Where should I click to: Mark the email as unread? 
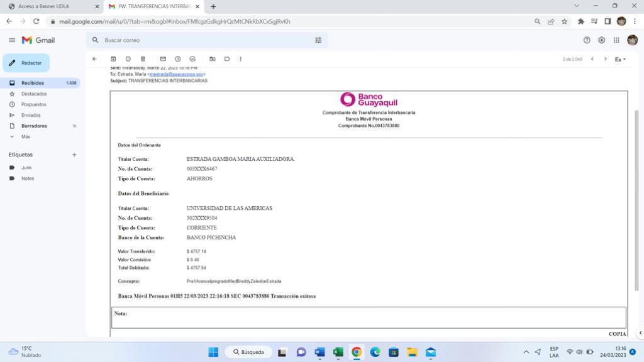pos(163,59)
